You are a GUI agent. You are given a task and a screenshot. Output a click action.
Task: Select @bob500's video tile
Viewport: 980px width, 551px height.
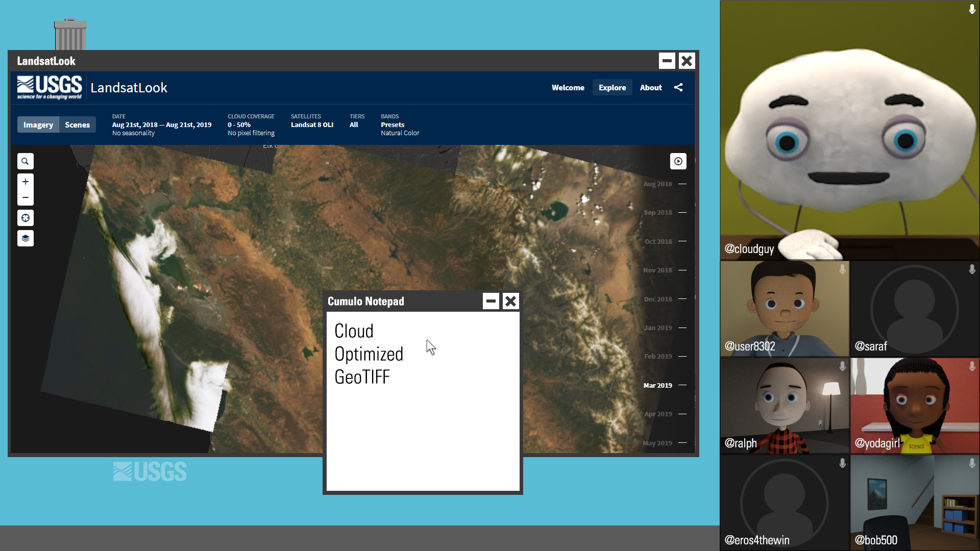point(915,503)
